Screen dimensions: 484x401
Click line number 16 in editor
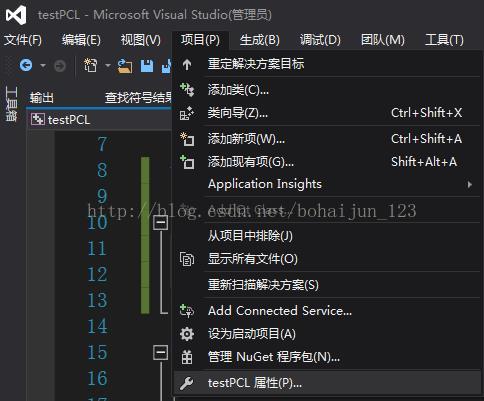click(97, 378)
